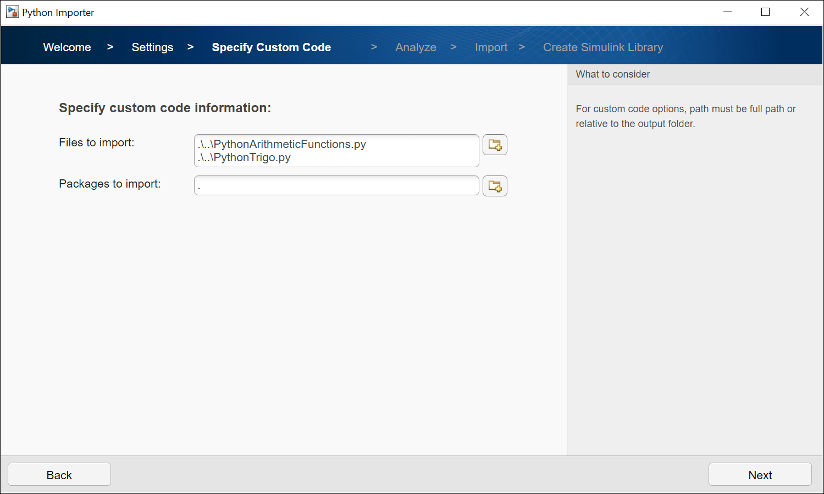Image resolution: width=824 pixels, height=494 pixels.
Task: Click the custom code path help text
Action: [x=685, y=116]
